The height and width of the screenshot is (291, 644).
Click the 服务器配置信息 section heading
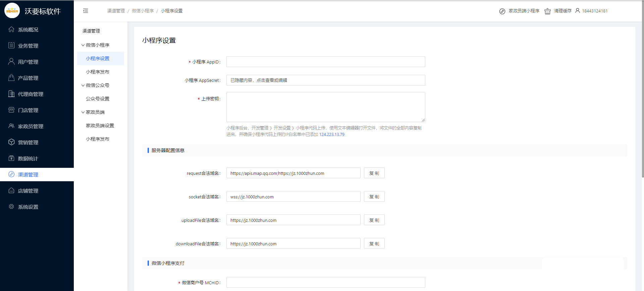click(x=168, y=150)
